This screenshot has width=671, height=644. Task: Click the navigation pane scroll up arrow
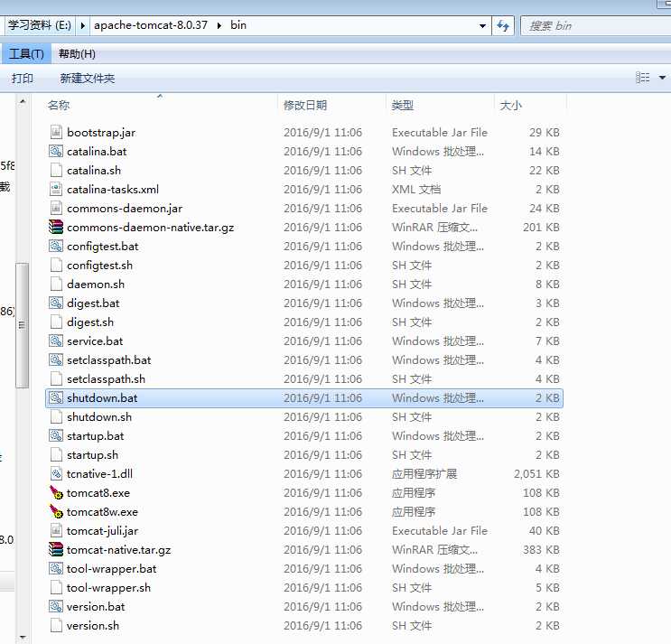tap(23, 102)
